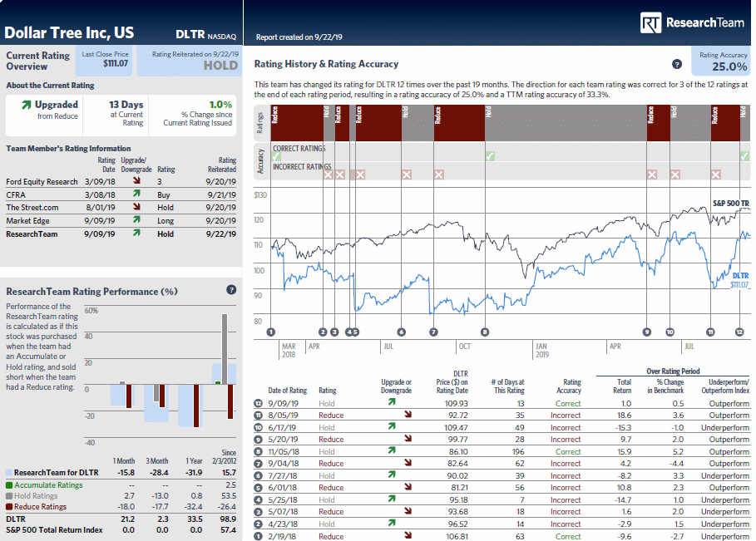Screen dimensions: 756x541
Task: Click timeline marker 8 on the chart
Action: click(x=485, y=332)
